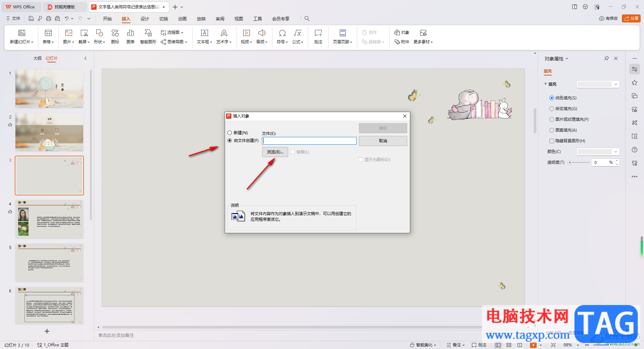644x349 pixels.
Task: Switch to the 动画 ribbon tab
Action: (x=182, y=19)
